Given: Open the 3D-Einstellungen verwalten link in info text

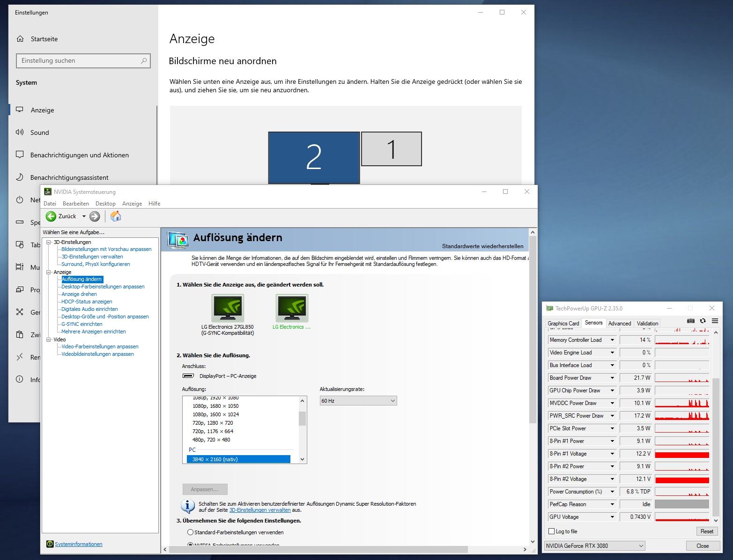Looking at the screenshot, I should [x=260, y=510].
